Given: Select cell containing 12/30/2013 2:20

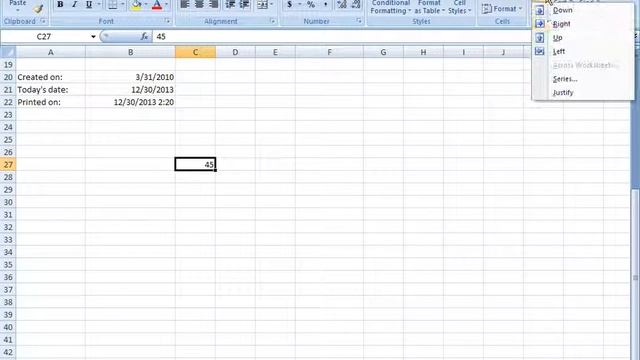Looking at the screenshot, I should pos(131,102).
